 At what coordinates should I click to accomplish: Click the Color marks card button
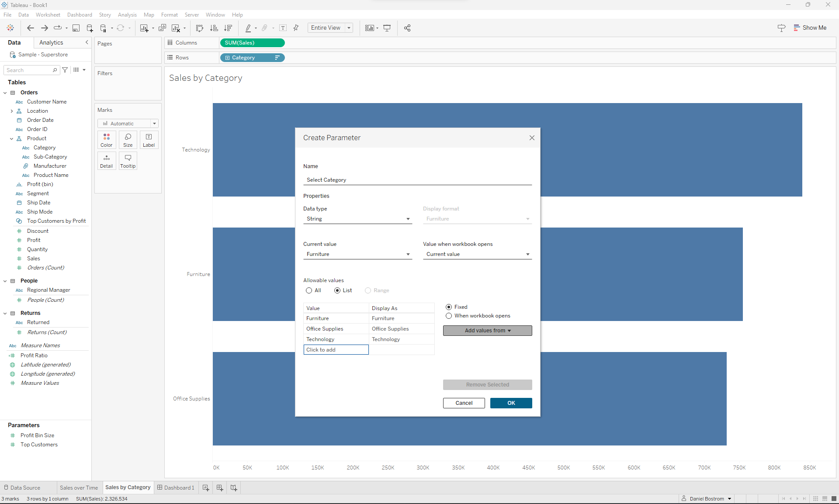click(107, 140)
